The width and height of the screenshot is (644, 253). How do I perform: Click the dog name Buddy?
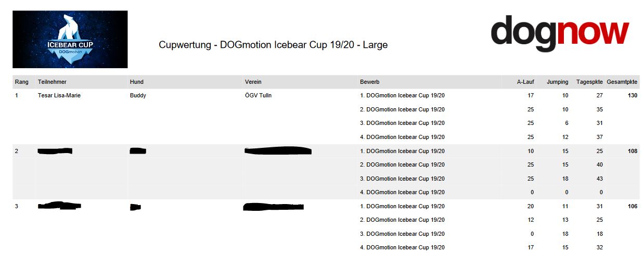click(138, 96)
